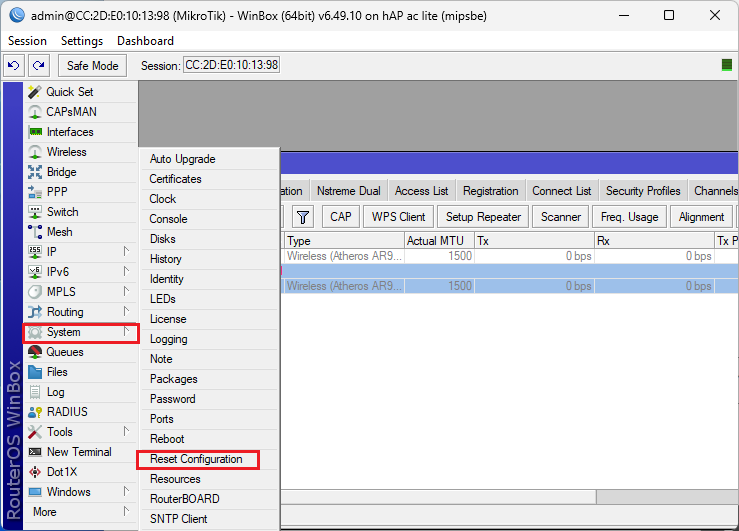The height and width of the screenshot is (531, 739).
Task: Click the MPLS icon
Action: (35, 292)
